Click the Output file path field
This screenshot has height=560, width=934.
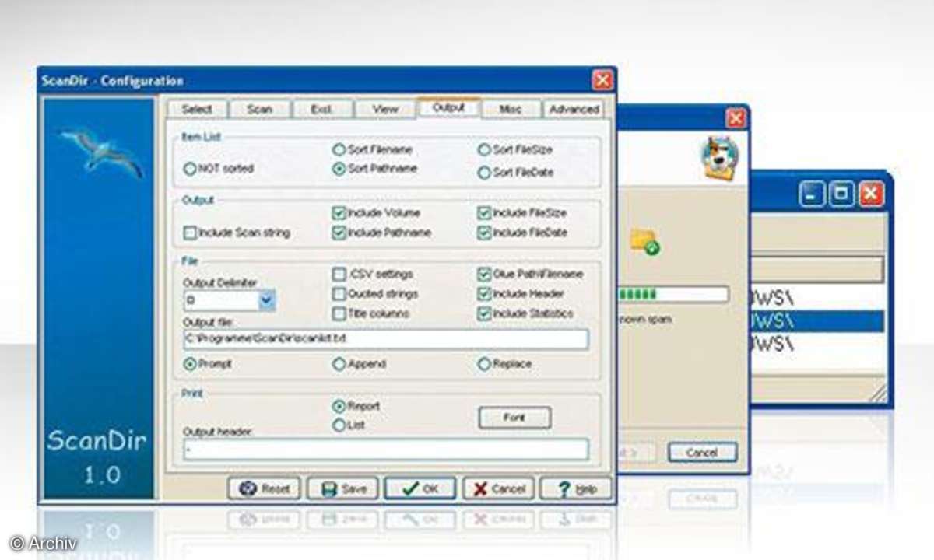pos(385,339)
